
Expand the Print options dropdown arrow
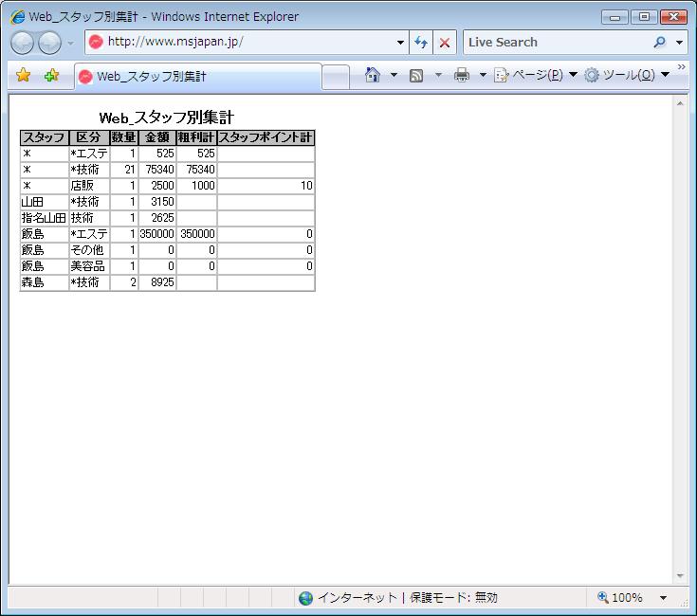(x=483, y=75)
